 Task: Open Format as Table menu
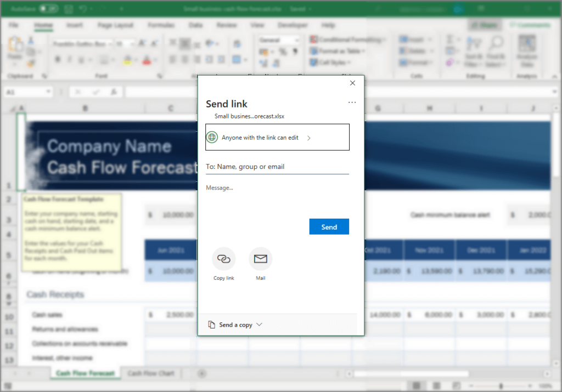point(338,51)
